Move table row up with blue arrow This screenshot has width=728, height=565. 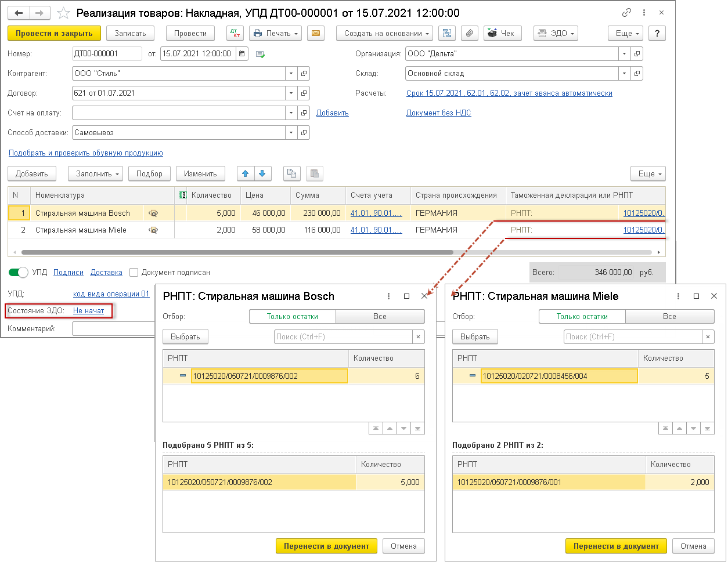[x=246, y=173]
